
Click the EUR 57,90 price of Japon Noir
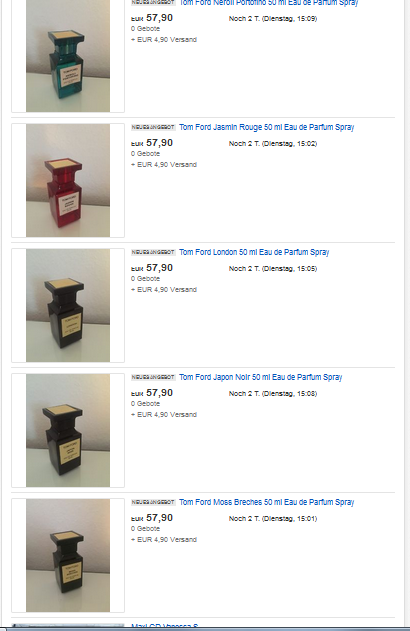152,393
